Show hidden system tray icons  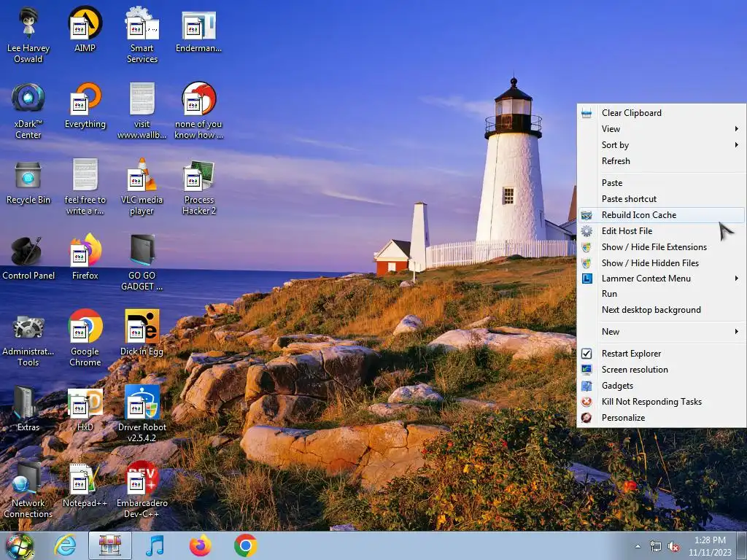click(638, 546)
